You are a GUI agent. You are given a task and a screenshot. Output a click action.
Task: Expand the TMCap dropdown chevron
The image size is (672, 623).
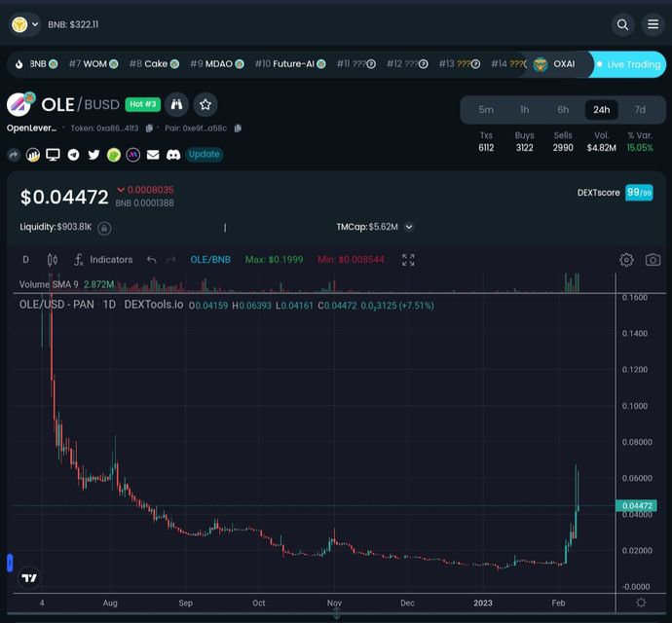click(x=409, y=227)
